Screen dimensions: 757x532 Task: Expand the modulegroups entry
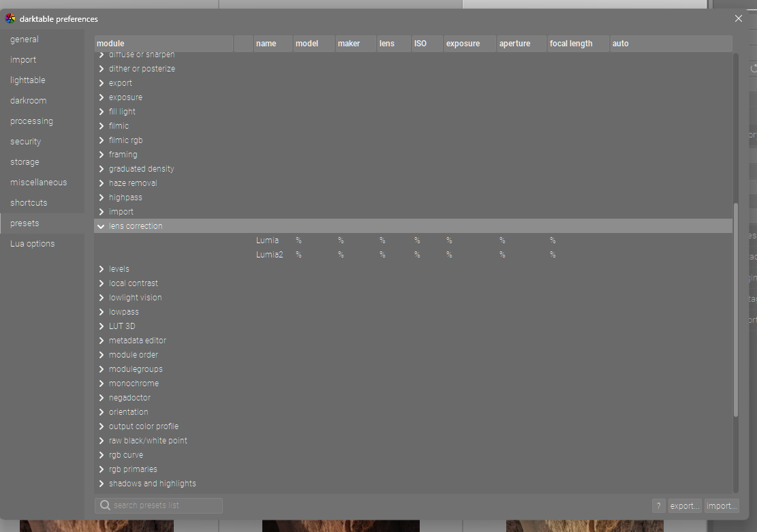point(102,369)
